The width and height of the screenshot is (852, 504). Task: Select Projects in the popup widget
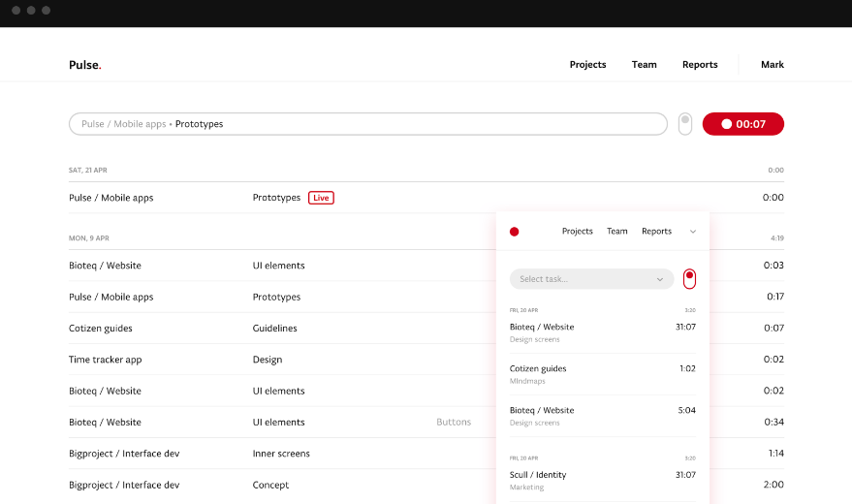pos(577,232)
